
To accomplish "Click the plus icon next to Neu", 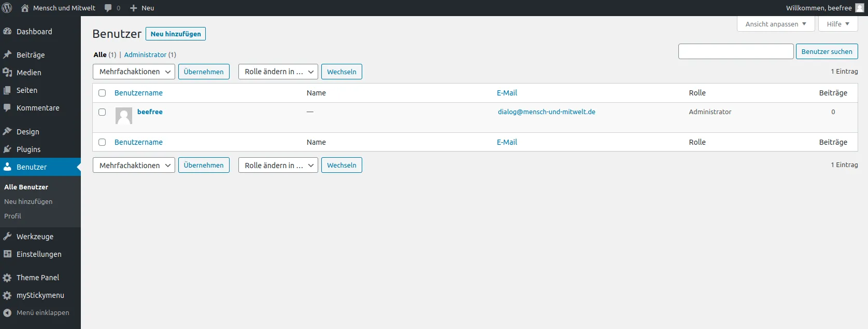I will tap(133, 8).
